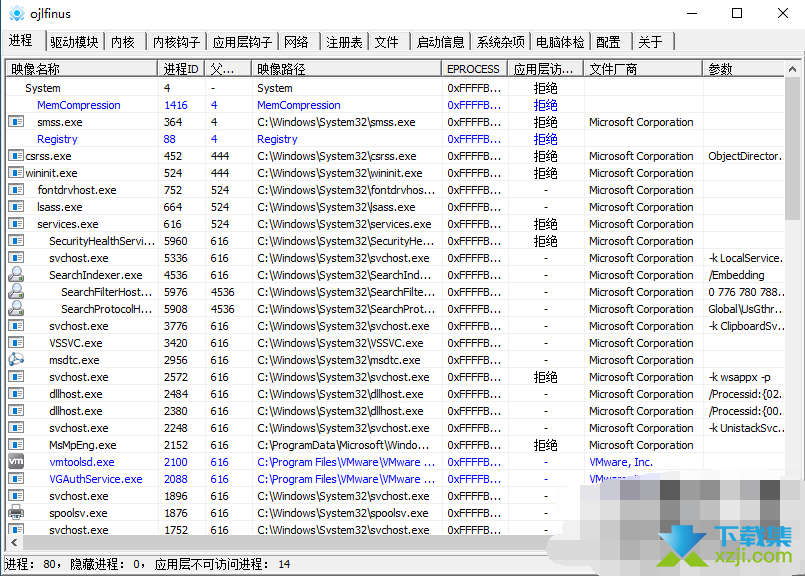The width and height of the screenshot is (805, 576).
Task: Open the 关于 tab
Action: [651, 42]
